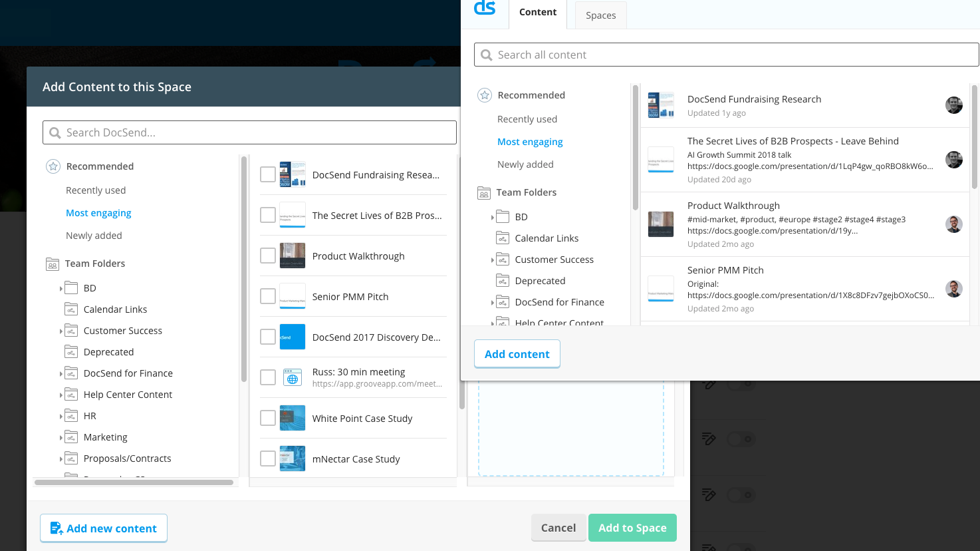Click Team Folders icon in Add Content dialog

(53, 264)
